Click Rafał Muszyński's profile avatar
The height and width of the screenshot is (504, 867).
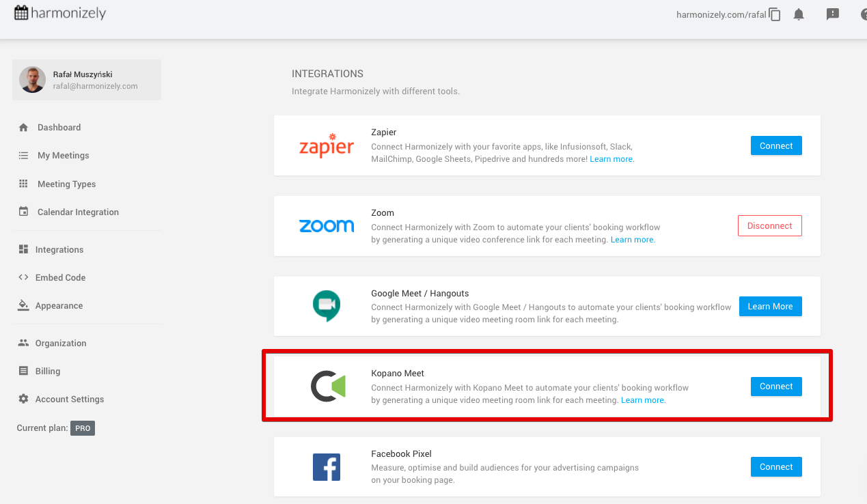coord(32,80)
